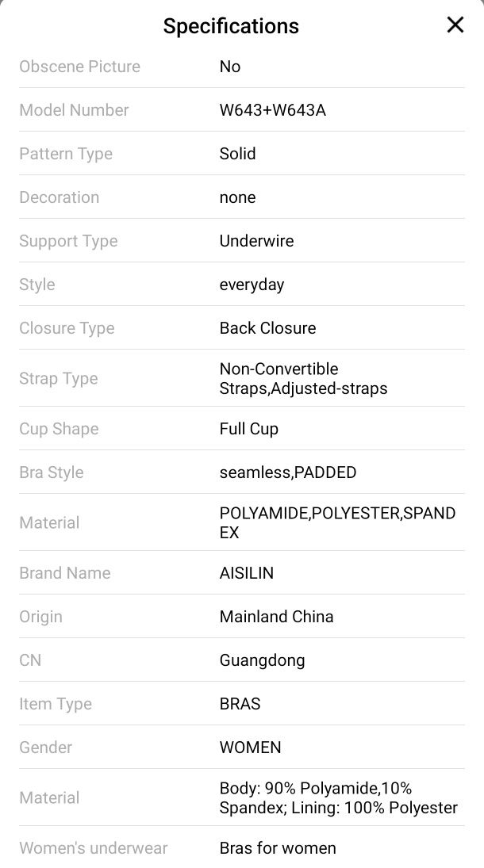This screenshot has height=868, width=484.
Task: Click the Strap Type value text
Action: click(x=303, y=379)
